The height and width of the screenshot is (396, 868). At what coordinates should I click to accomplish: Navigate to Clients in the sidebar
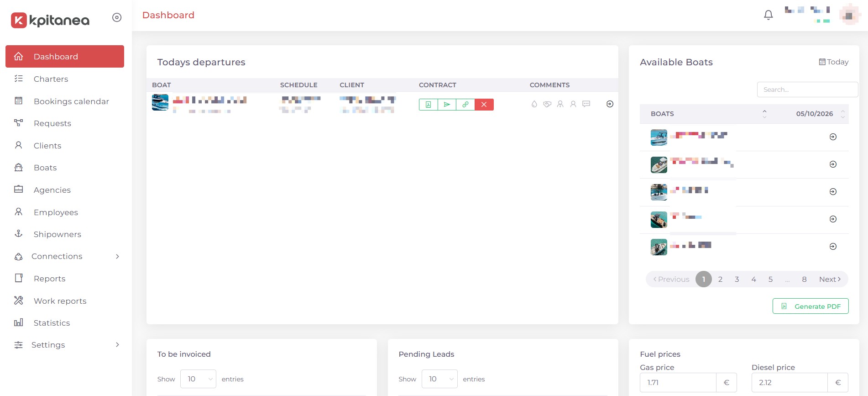click(x=65, y=146)
